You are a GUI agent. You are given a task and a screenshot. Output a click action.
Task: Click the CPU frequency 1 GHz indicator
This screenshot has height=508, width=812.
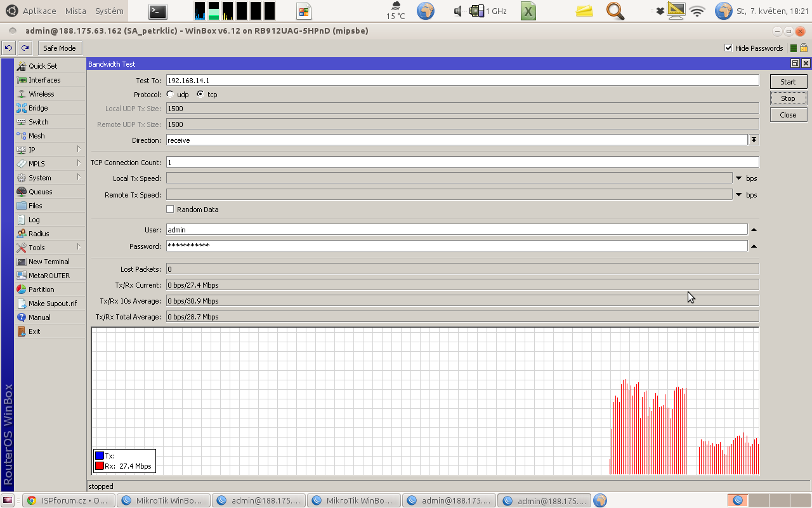(488, 11)
